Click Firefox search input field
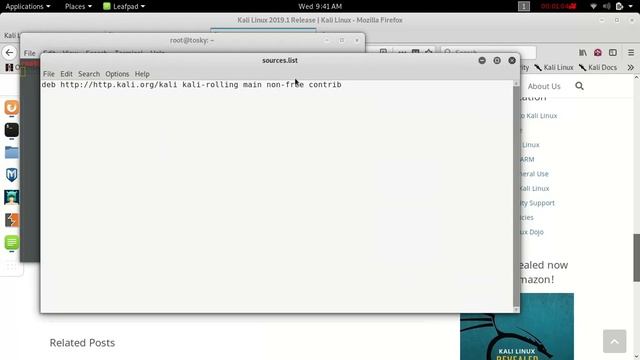Image resolution: width=640 pixels, height=360 pixels. click(x=488, y=53)
